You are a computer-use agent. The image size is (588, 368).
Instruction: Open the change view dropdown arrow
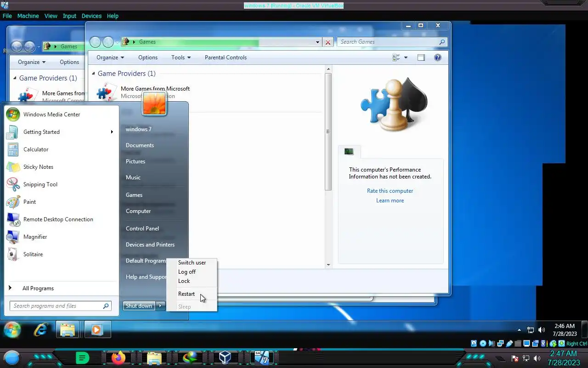tap(406, 57)
